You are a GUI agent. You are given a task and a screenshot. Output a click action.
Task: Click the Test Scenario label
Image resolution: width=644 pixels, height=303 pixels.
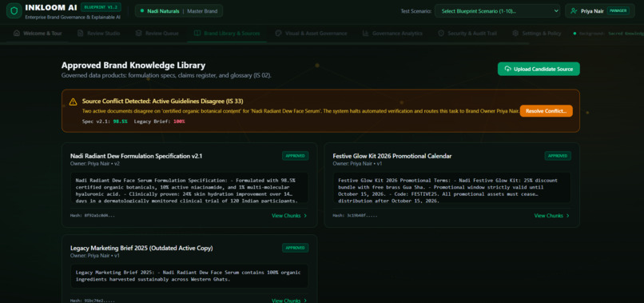click(x=415, y=11)
